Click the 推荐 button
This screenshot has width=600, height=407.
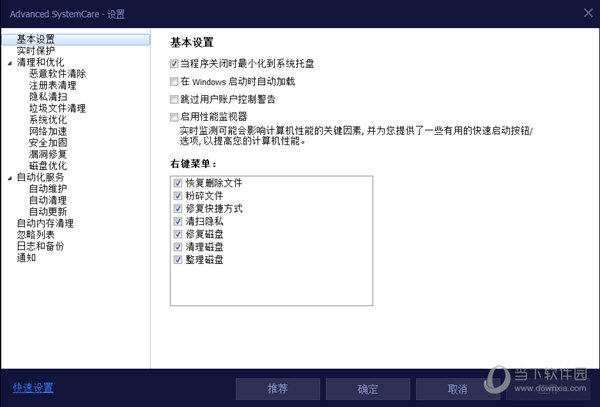click(x=278, y=389)
